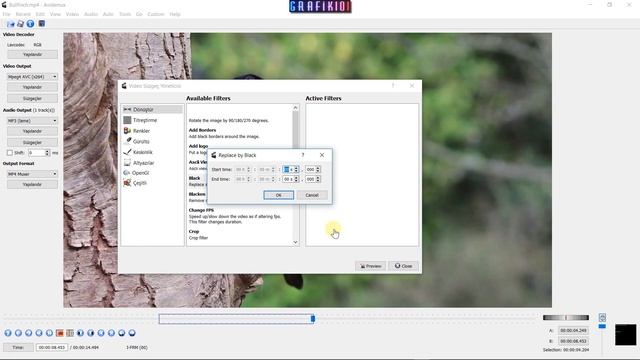Open the View menu
Screen dimensions: 640x360
(x=55, y=14)
